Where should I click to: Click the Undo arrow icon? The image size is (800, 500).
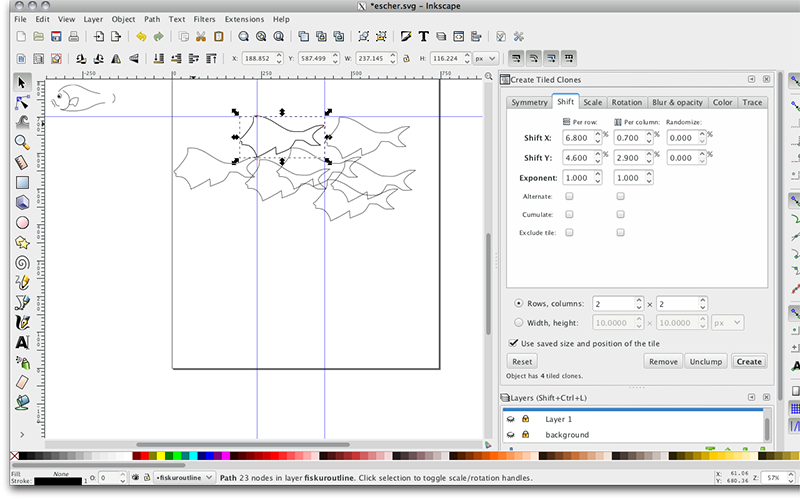point(141,37)
